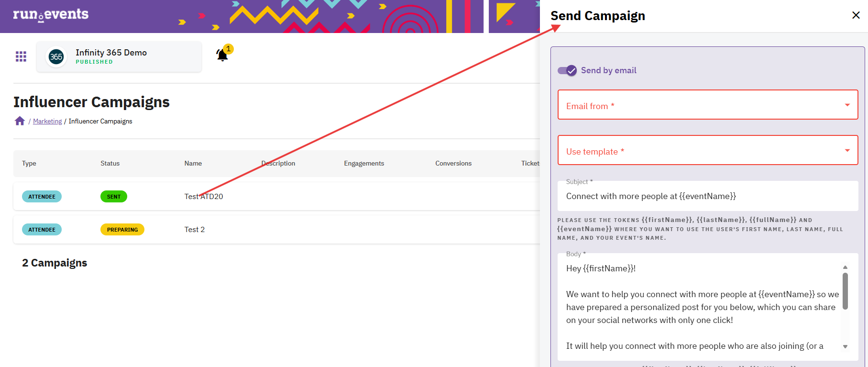
Task: Sort by the Status column header
Action: (110, 164)
